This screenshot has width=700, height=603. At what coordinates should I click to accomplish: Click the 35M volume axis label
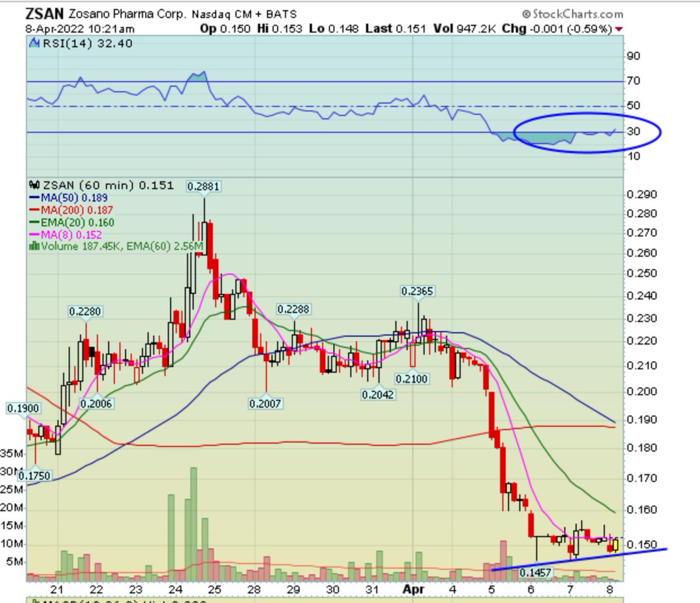12,453
